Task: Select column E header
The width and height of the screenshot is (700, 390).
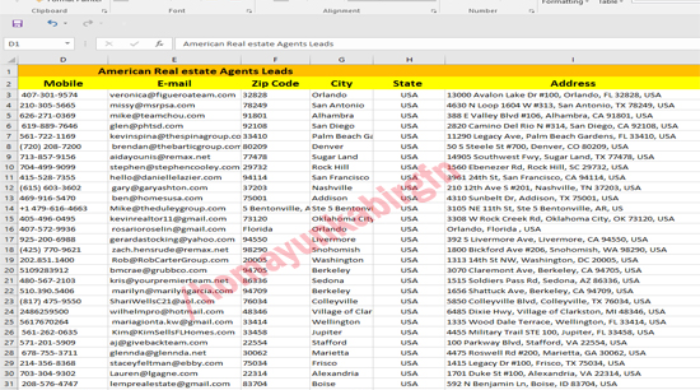Action: [174, 60]
